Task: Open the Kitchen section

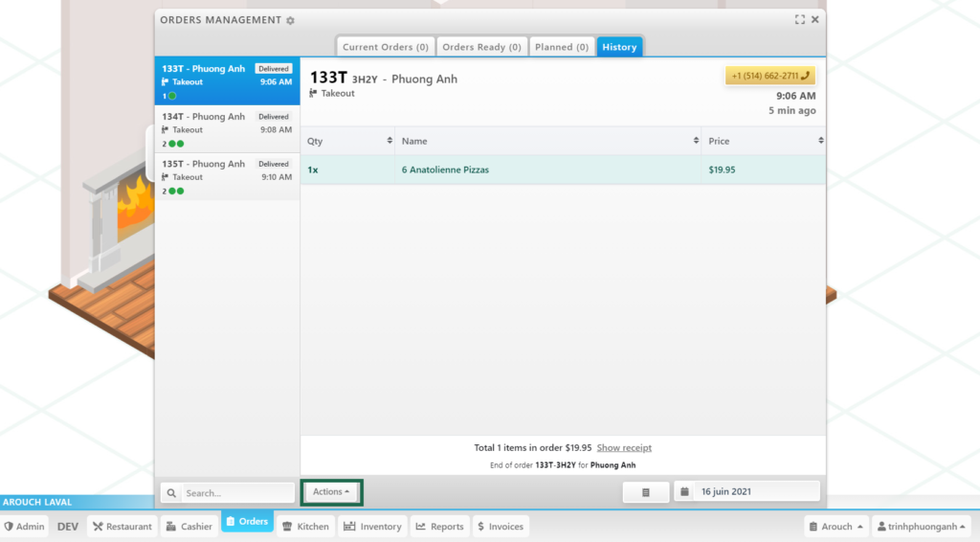Action: (304, 527)
